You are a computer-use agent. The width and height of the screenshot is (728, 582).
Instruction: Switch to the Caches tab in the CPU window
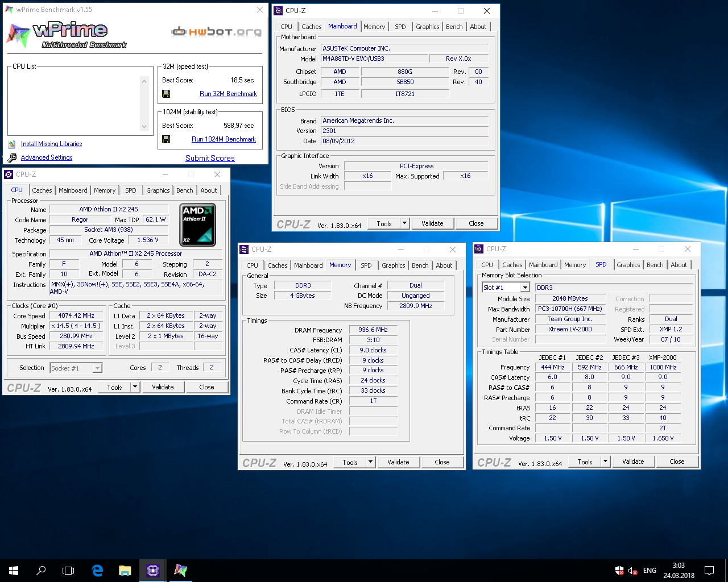point(42,190)
